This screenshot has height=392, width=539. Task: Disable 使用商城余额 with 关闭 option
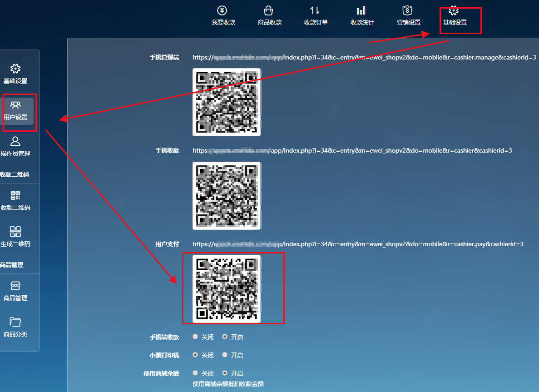195,373
